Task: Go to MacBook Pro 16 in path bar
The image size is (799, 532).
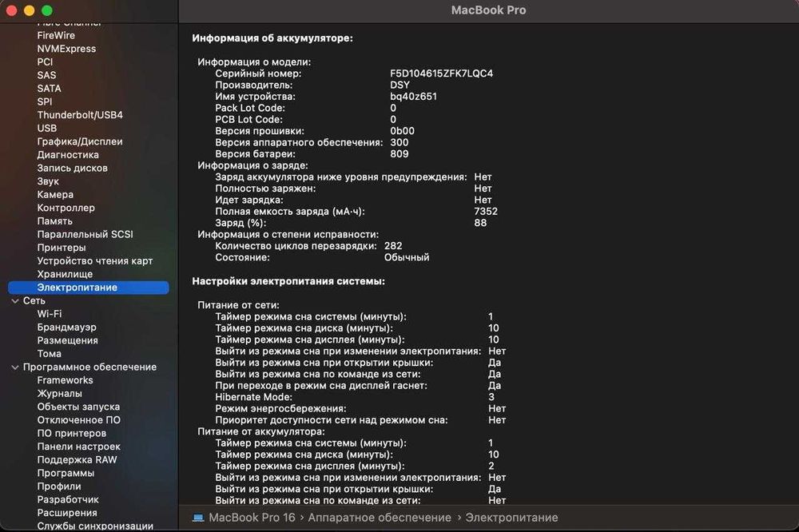Action: [252, 518]
